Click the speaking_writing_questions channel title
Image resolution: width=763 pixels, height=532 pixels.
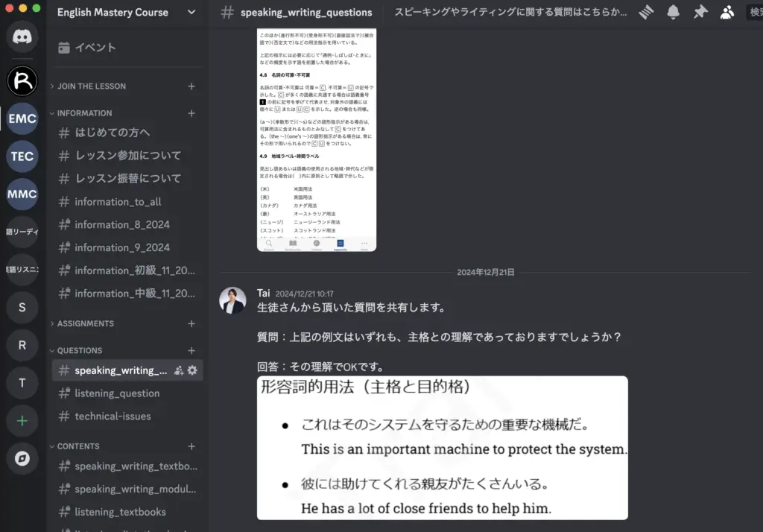tap(306, 12)
